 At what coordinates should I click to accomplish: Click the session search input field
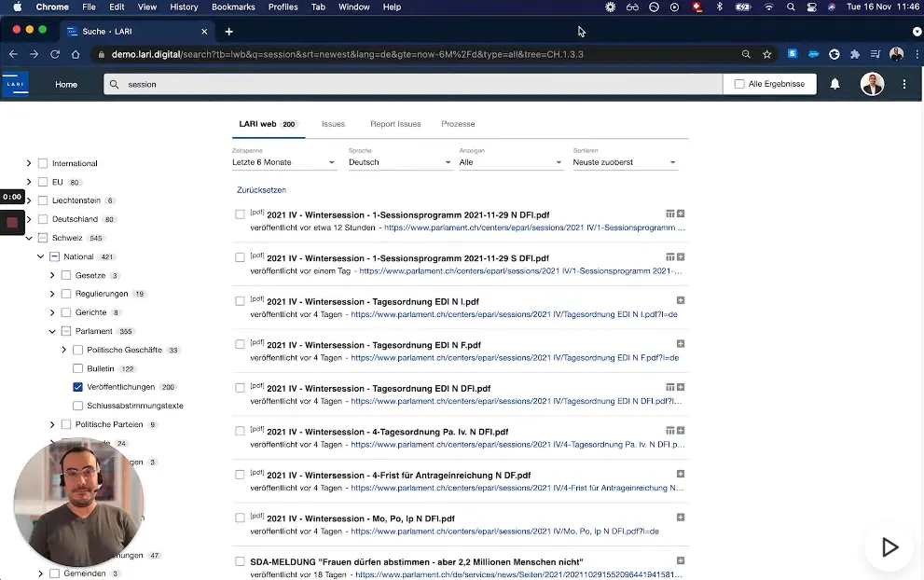(410, 84)
